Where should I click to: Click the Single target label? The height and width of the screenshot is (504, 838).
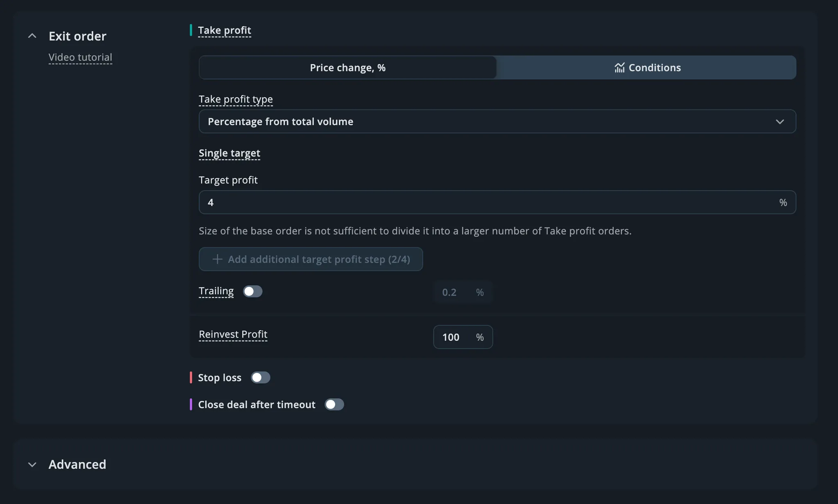[229, 153]
